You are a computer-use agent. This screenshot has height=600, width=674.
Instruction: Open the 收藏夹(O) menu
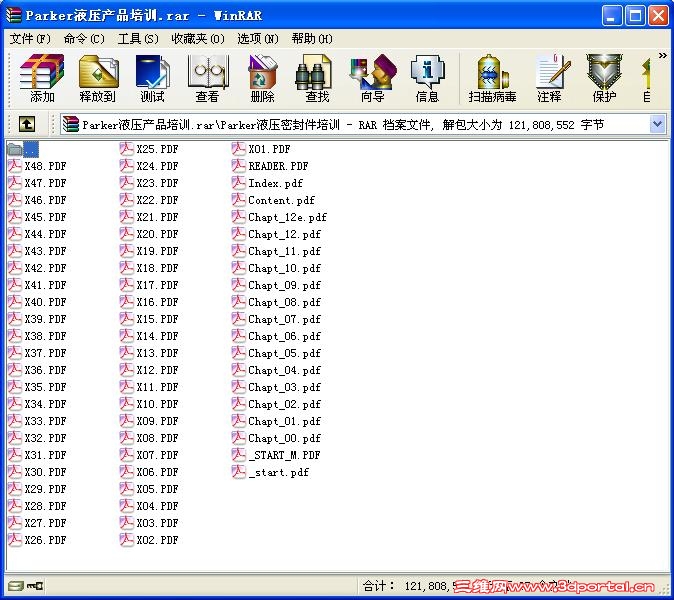(198, 39)
